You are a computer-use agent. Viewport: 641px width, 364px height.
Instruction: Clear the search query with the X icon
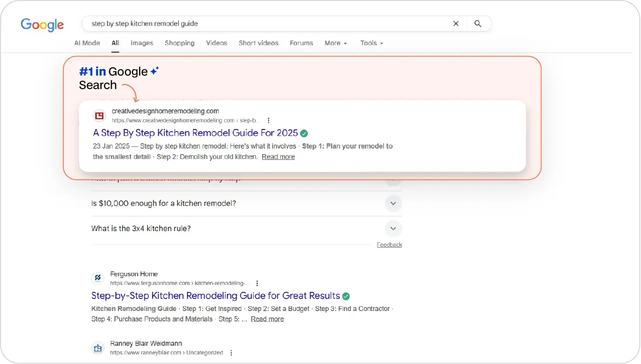pyautogui.click(x=456, y=23)
